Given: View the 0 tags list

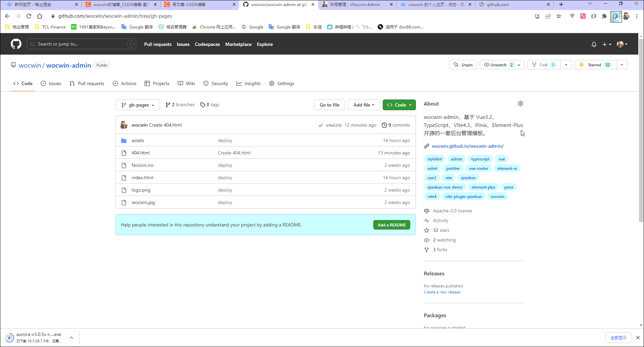Looking at the screenshot, I should point(210,105).
